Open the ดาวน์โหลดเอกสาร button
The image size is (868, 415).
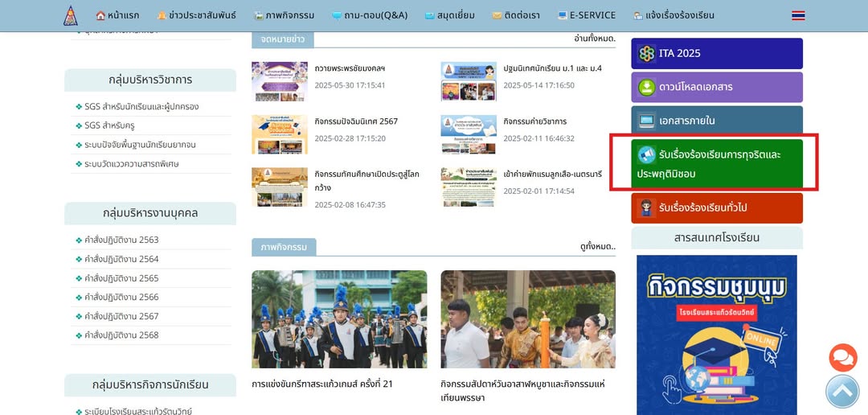pyautogui.click(x=717, y=87)
